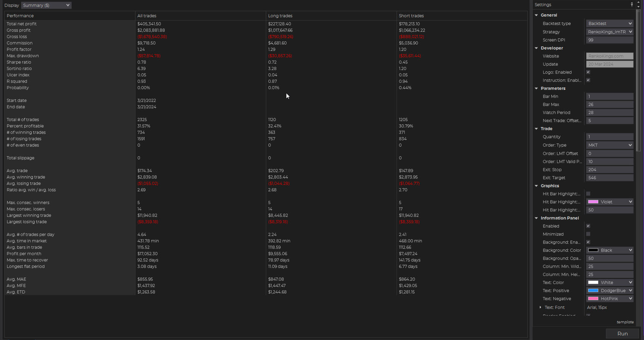Click the template link

tap(625, 322)
